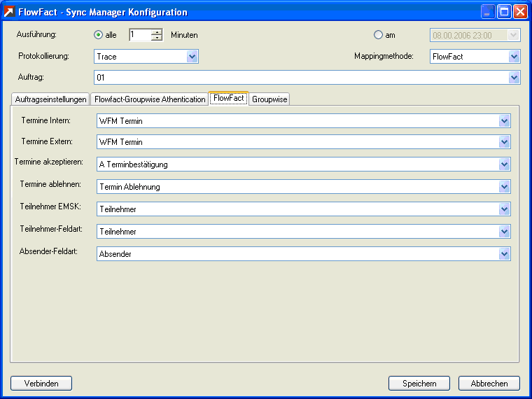This screenshot has height=399, width=532.
Task: Expand the Auftrag dropdown list
Action: [514, 77]
